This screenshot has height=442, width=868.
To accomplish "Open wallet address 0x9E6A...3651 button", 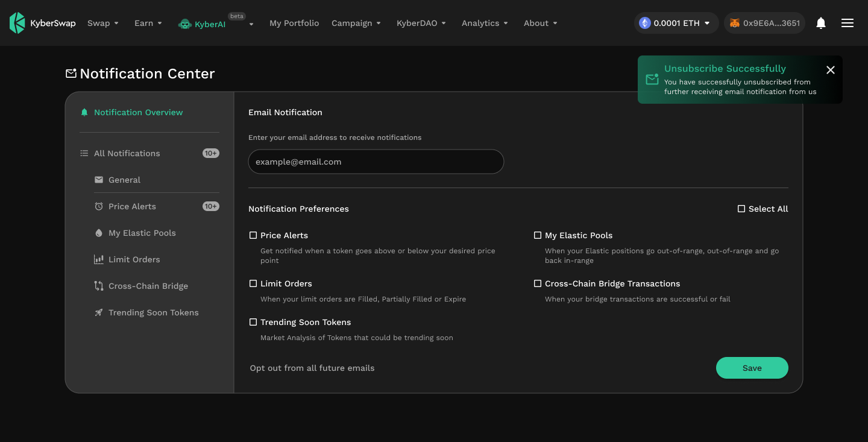I will coord(764,23).
